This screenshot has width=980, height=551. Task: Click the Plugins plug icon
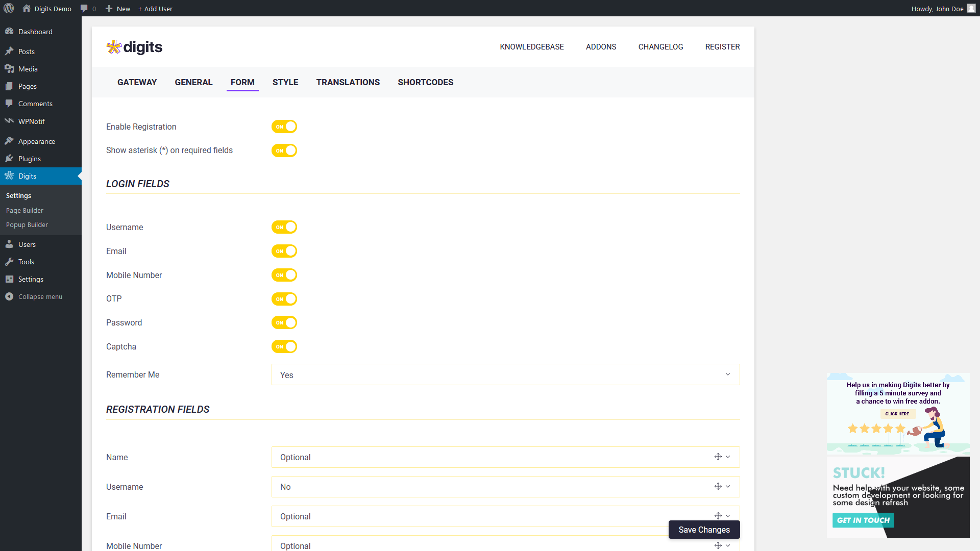pyautogui.click(x=9, y=158)
